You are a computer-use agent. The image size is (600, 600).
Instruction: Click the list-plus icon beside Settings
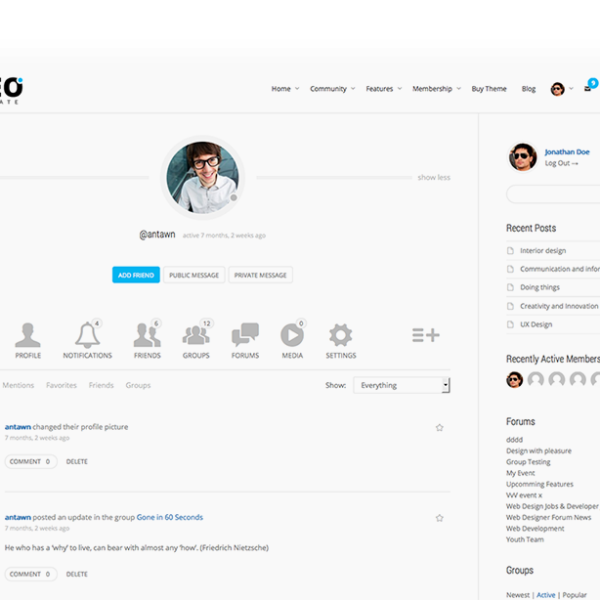pos(425,335)
